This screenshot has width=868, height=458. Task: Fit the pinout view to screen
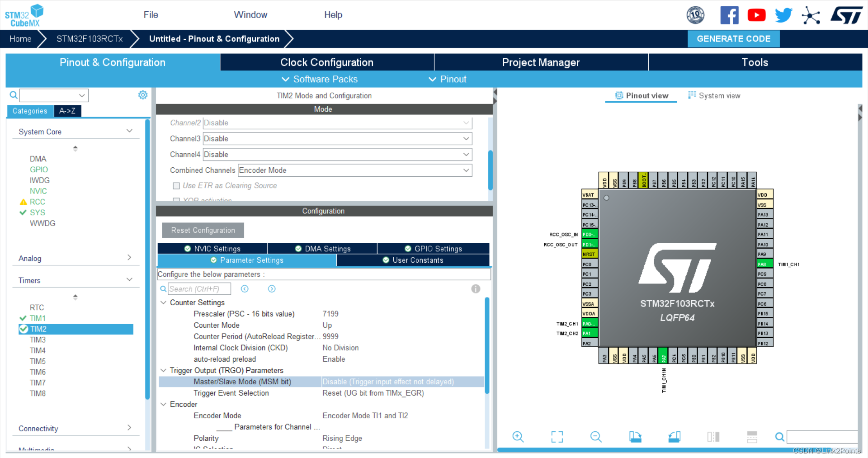click(x=557, y=437)
